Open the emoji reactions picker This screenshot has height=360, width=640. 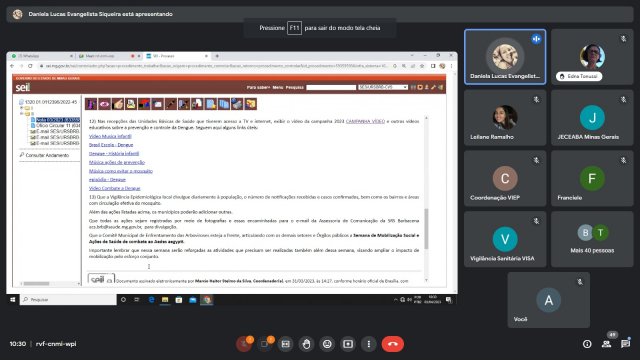coord(327,344)
